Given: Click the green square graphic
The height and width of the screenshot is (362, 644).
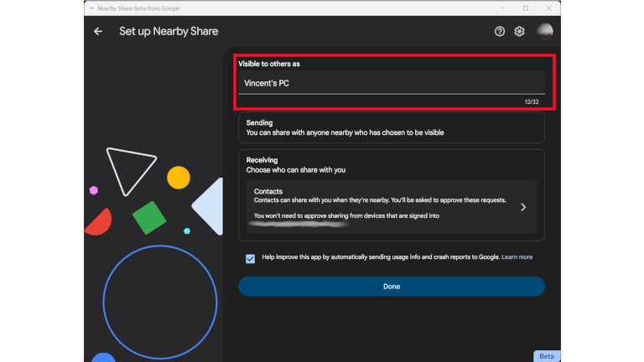Looking at the screenshot, I should click(x=148, y=218).
